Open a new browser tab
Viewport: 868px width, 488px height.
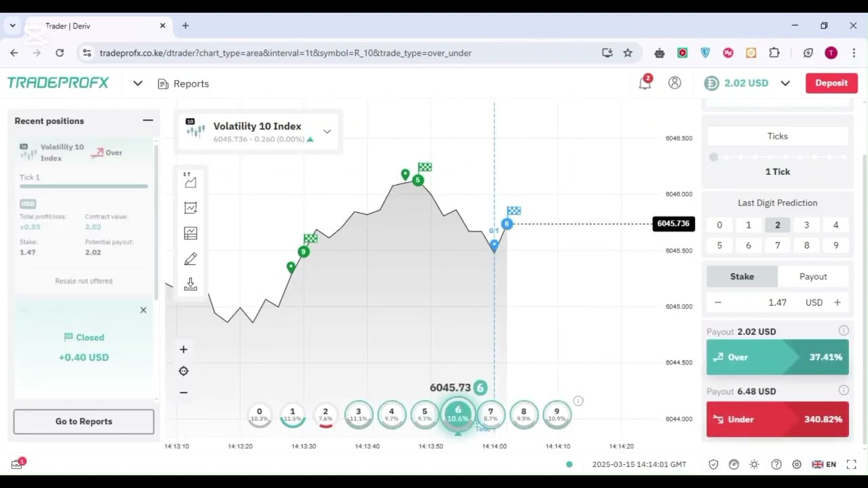click(x=185, y=26)
